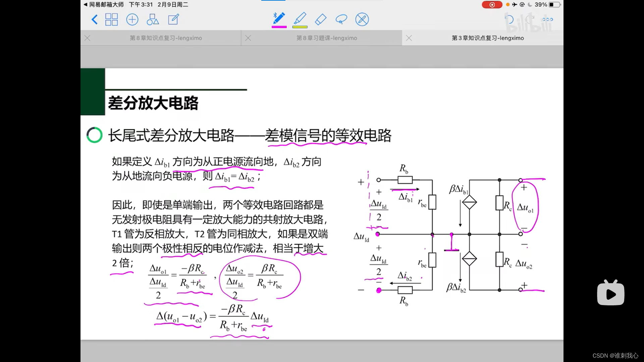The height and width of the screenshot is (362, 644).
Task: Open the three-dot more options menu
Action: [x=547, y=19]
